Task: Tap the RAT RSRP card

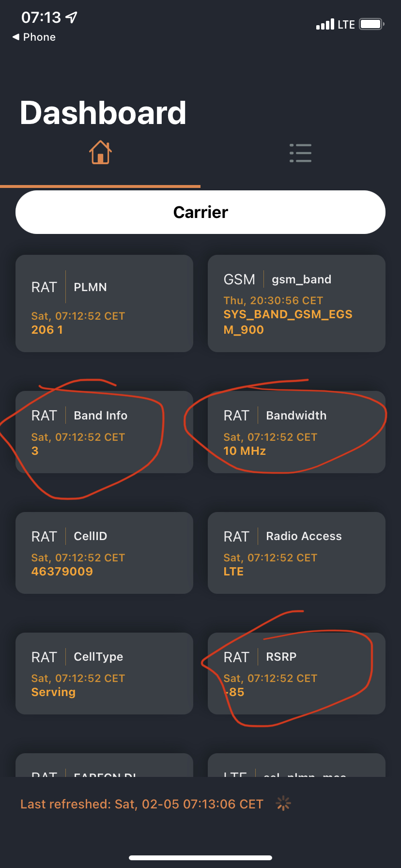Action: [296, 673]
